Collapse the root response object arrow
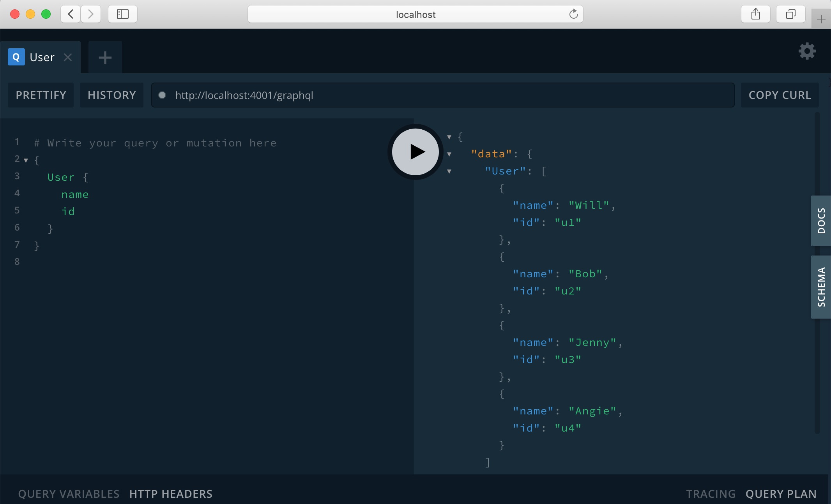Screen dimensions: 831x504 point(449,137)
